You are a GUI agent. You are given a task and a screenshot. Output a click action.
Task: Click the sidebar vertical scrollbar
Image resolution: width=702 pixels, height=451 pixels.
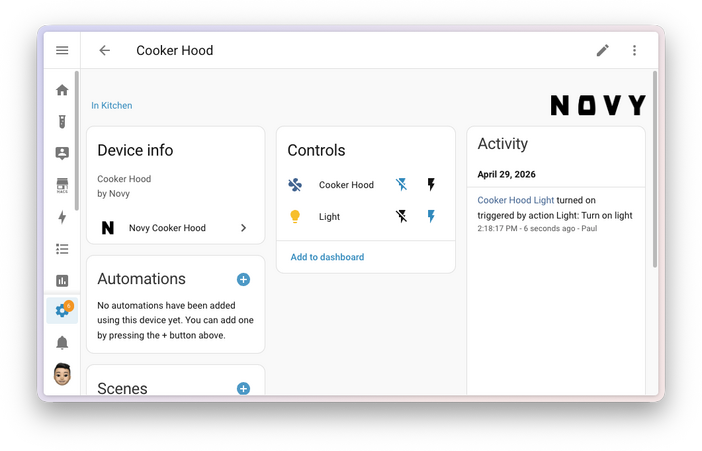[77, 141]
